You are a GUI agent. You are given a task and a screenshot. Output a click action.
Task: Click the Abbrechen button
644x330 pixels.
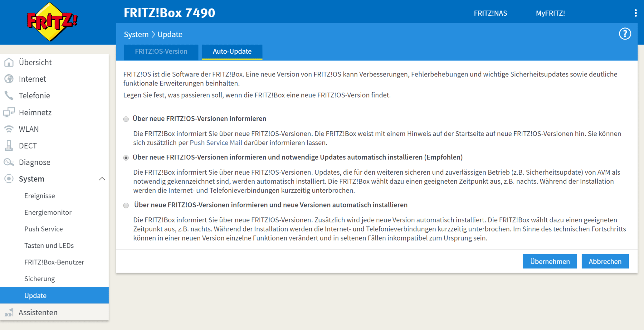pos(605,261)
